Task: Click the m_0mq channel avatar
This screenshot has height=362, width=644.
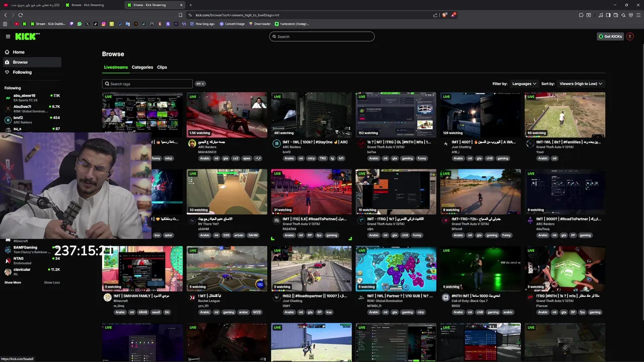Action: pos(107,298)
